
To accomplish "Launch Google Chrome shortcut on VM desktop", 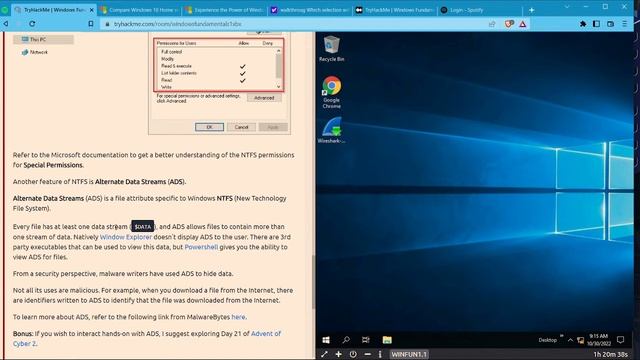I will [x=331, y=92].
